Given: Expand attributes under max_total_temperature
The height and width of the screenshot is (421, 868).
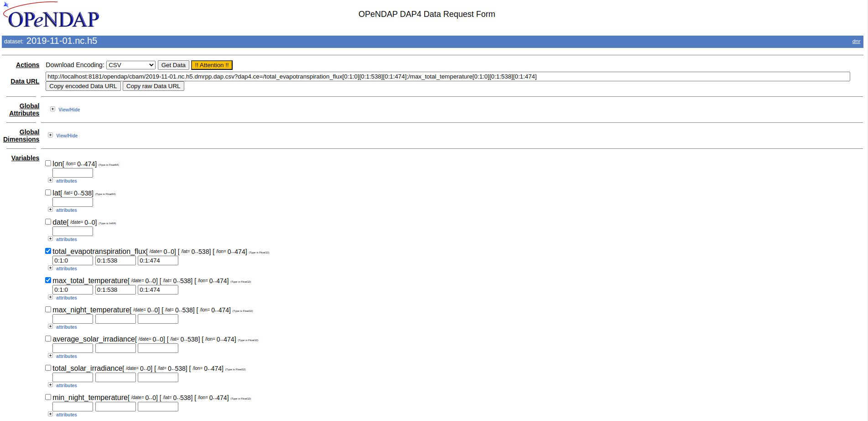Looking at the screenshot, I should (50, 297).
